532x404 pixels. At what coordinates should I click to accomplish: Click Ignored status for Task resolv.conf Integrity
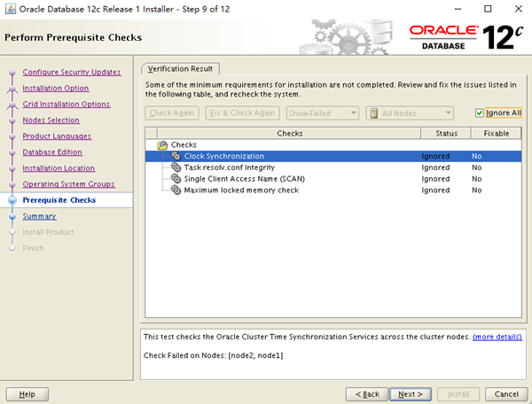point(435,167)
